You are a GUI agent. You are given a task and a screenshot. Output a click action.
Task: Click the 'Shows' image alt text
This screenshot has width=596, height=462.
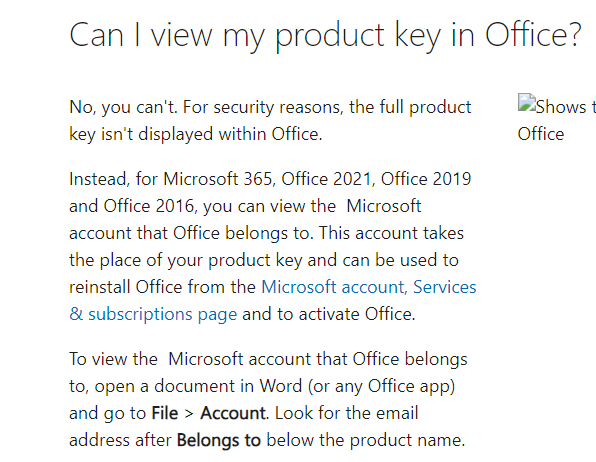561,107
